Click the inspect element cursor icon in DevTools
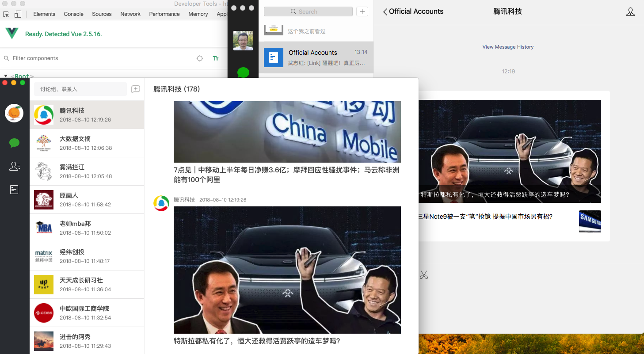Viewport: 644px width, 354px height. click(6, 14)
